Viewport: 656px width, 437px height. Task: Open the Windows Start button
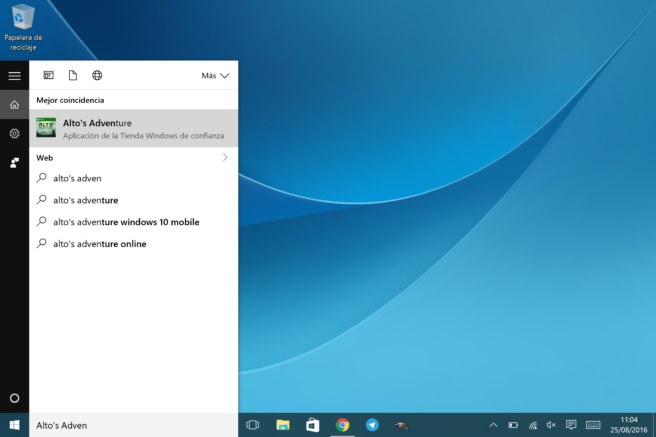(15, 425)
